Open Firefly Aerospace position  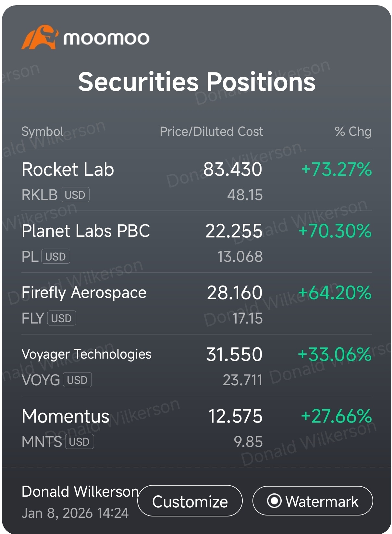click(197, 304)
